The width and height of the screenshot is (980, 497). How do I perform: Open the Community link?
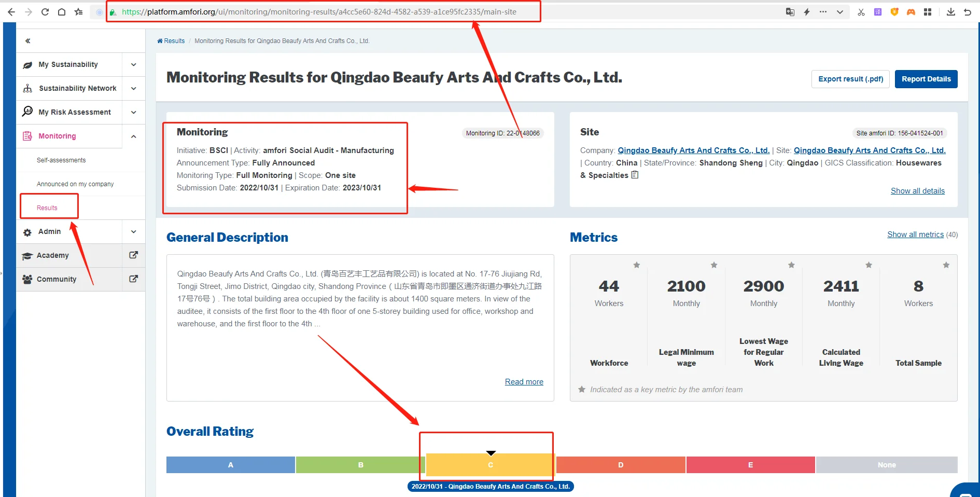[69, 279]
